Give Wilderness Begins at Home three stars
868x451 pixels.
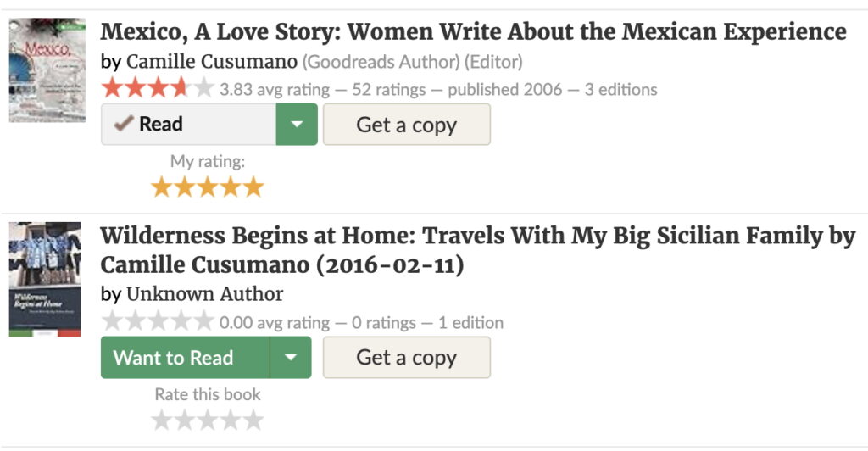pos(208,420)
